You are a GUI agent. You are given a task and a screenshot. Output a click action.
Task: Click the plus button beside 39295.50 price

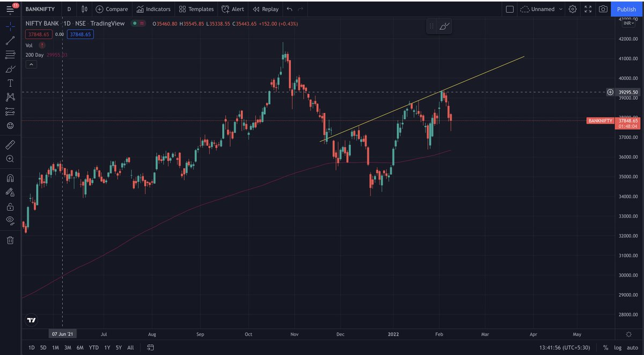(x=610, y=92)
